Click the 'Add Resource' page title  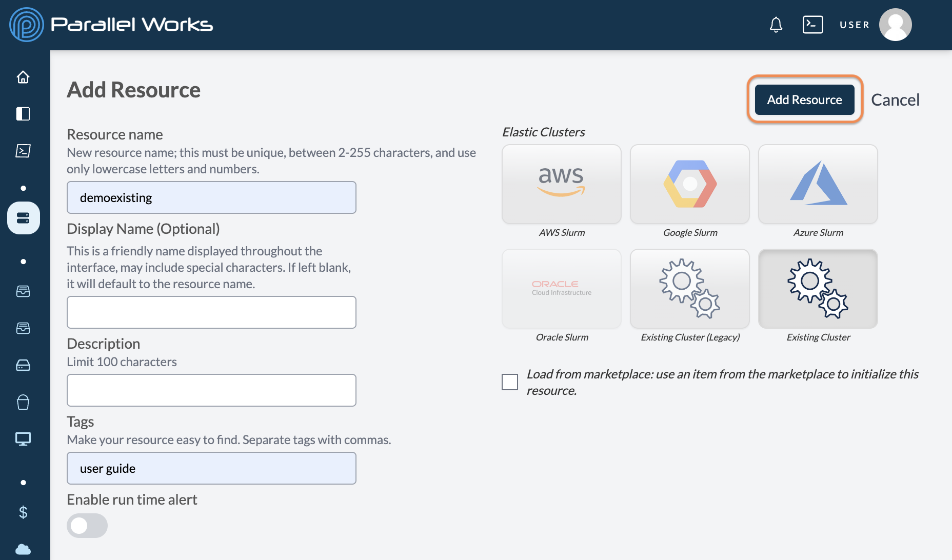134,90
